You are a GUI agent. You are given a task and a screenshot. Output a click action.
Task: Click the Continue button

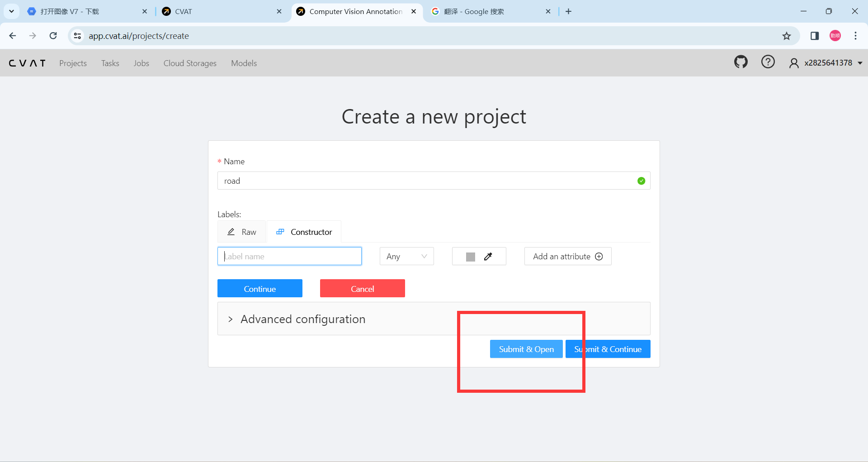coord(260,289)
